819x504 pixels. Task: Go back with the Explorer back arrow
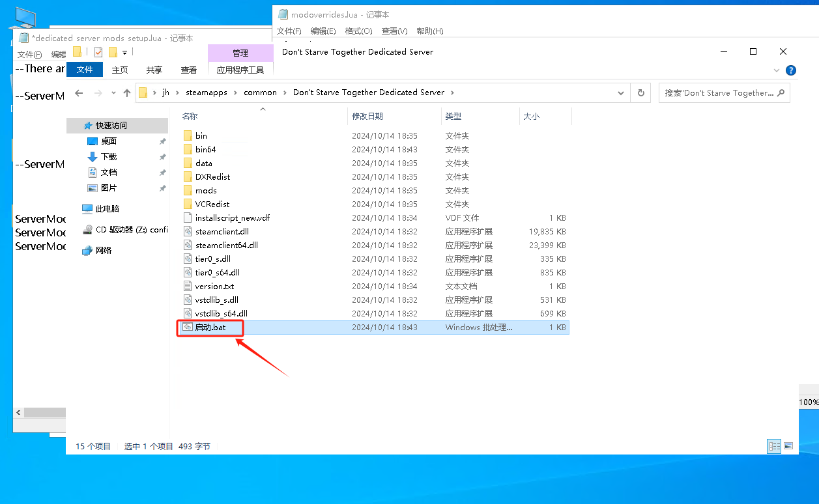point(79,93)
